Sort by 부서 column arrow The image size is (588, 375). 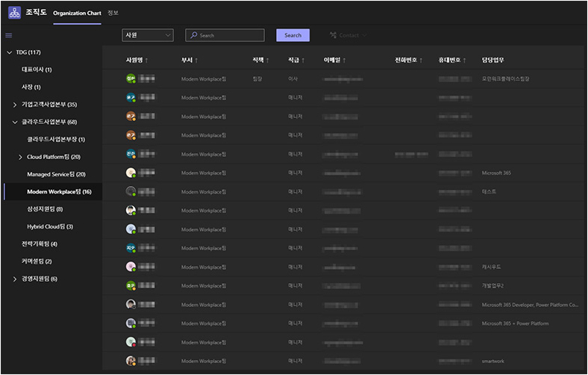click(196, 61)
